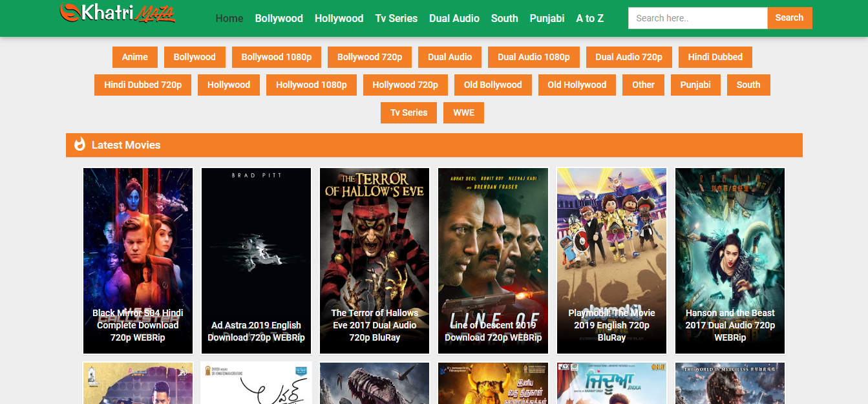Image resolution: width=868 pixels, height=404 pixels.
Task: Open the Dual Audio 720p category
Action: pyautogui.click(x=629, y=57)
